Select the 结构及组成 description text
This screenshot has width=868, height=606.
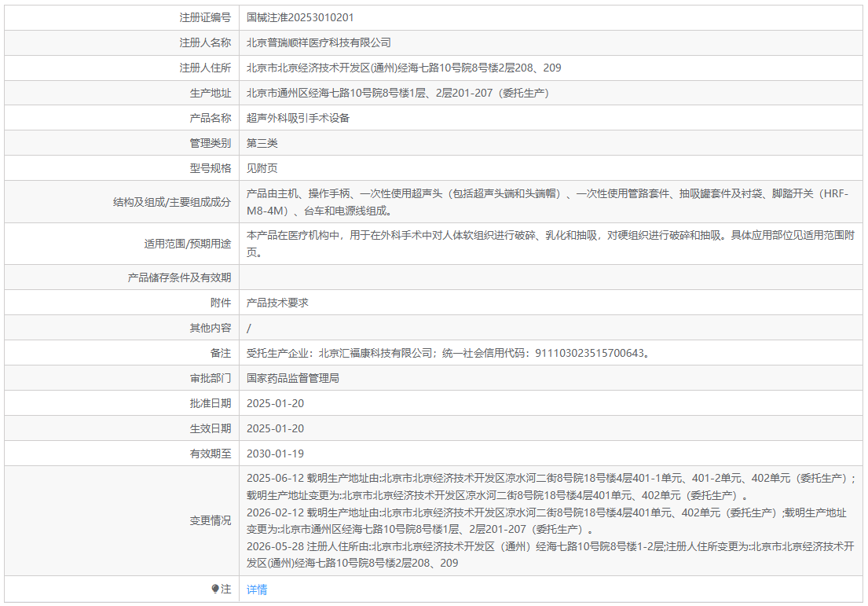pos(548,202)
